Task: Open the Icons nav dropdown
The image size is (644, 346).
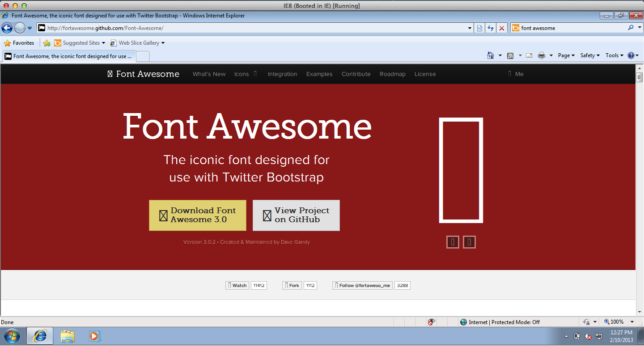Action: [246, 74]
